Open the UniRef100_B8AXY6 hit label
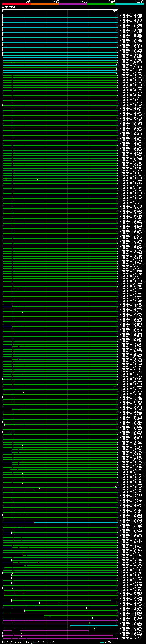 coord(131,42)
